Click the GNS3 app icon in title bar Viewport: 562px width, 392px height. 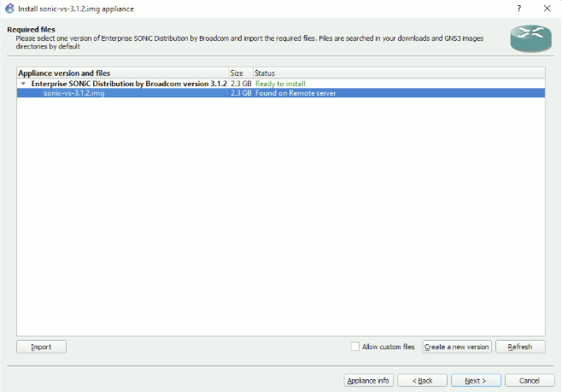pos(9,9)
